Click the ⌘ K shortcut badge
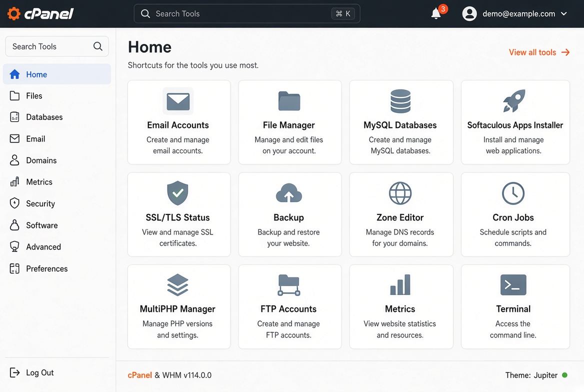584x392 pixels. click(343, 14)
